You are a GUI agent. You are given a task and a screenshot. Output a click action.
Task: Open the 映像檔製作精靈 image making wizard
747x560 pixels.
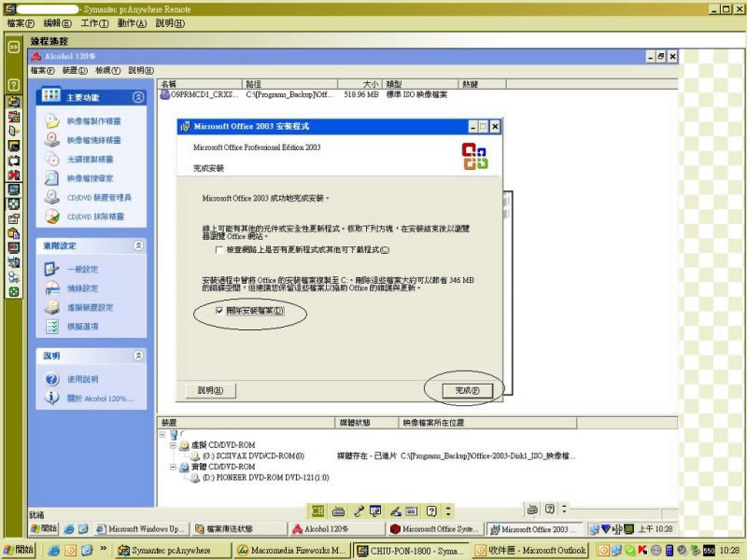(93, 121)
